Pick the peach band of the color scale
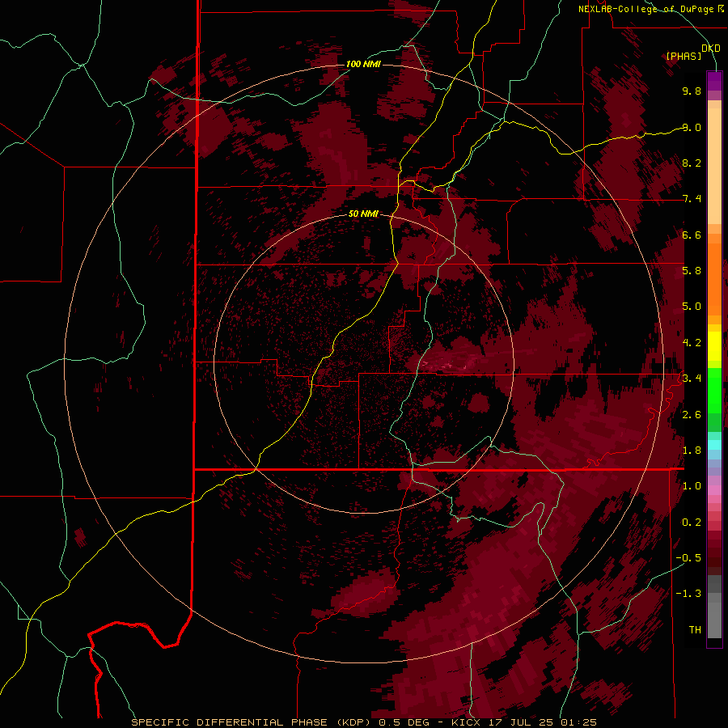This screenshot has width=728, height=728. [714, 166]
